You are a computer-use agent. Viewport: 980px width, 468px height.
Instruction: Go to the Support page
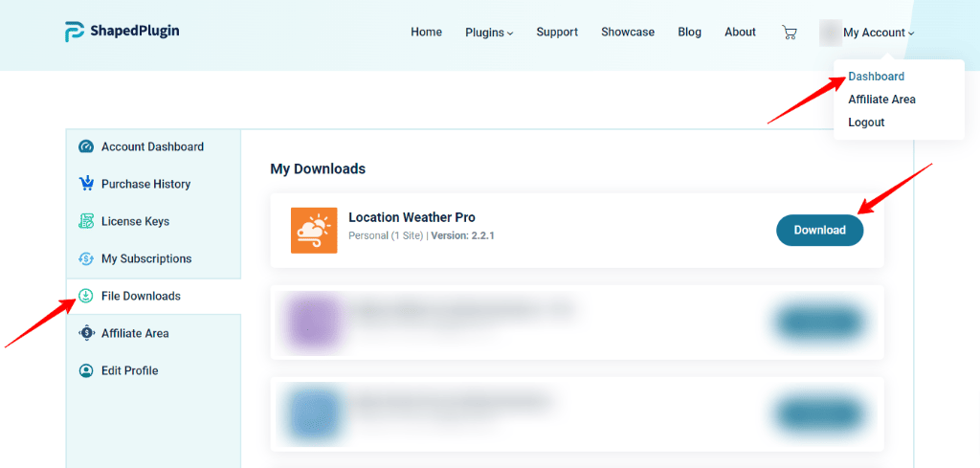557,33
